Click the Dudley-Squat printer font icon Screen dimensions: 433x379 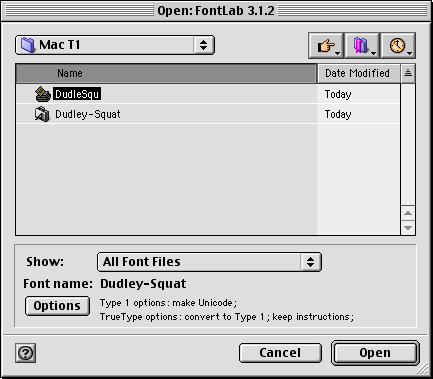click(x=42, y=114)
